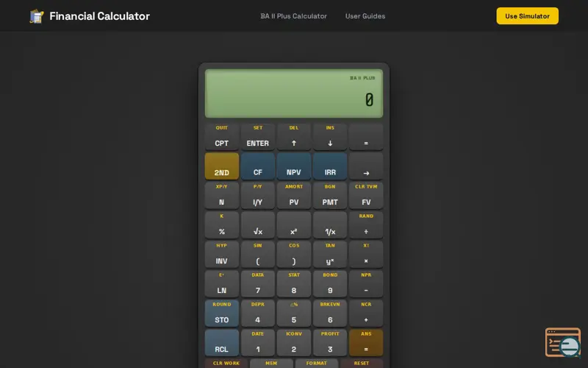Tap the digit 3 key
Image resolution: width=588 pixels, height=368 pixels.
tap(330, 343)
